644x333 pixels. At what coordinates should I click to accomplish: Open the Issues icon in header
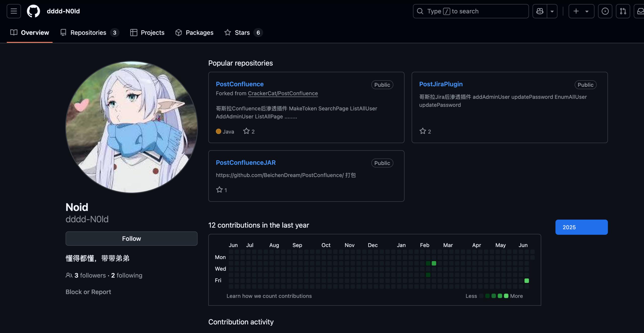(605, 11)
